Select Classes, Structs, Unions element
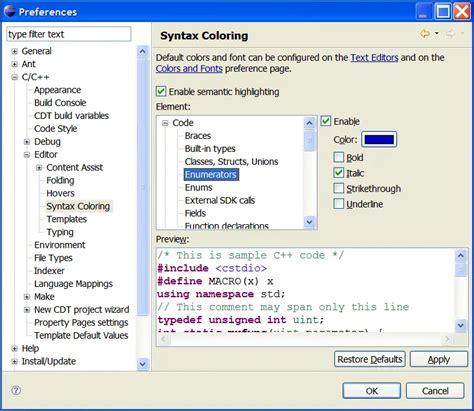 231,162
